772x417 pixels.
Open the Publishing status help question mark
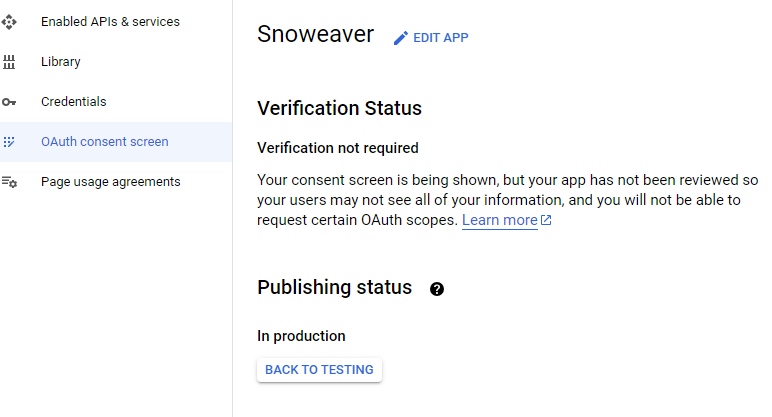437,289
